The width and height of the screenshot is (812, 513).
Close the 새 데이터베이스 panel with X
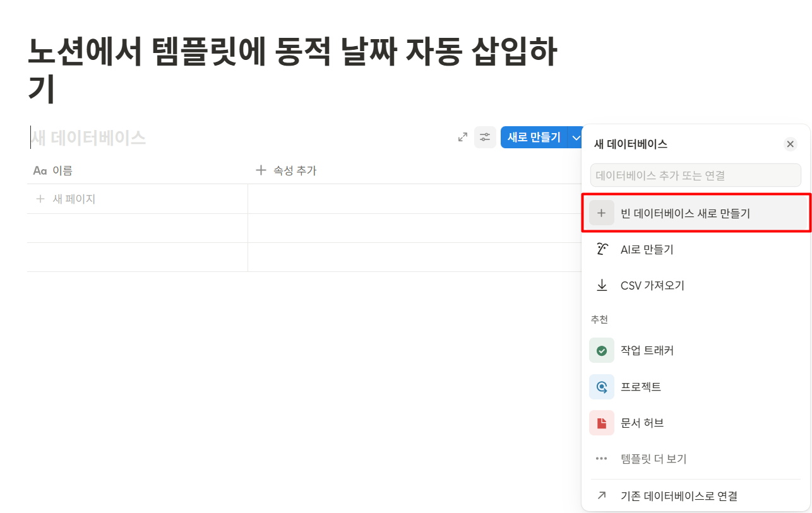pyautogui.click(x=790, y=144)
